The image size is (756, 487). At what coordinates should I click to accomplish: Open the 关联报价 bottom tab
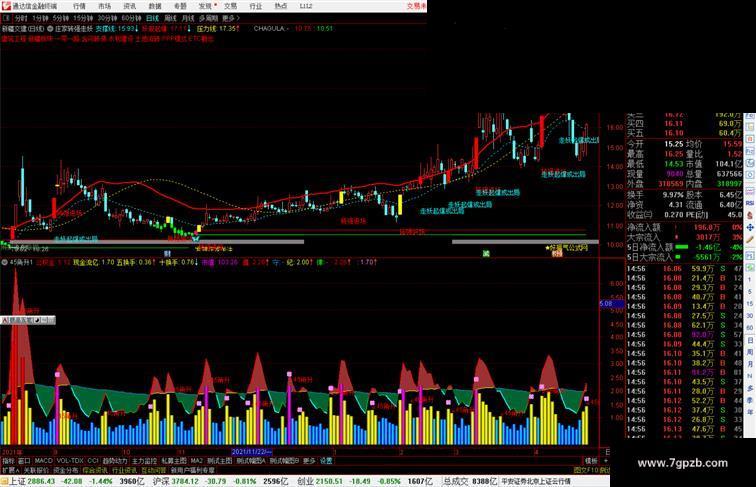tap(36, 470)
